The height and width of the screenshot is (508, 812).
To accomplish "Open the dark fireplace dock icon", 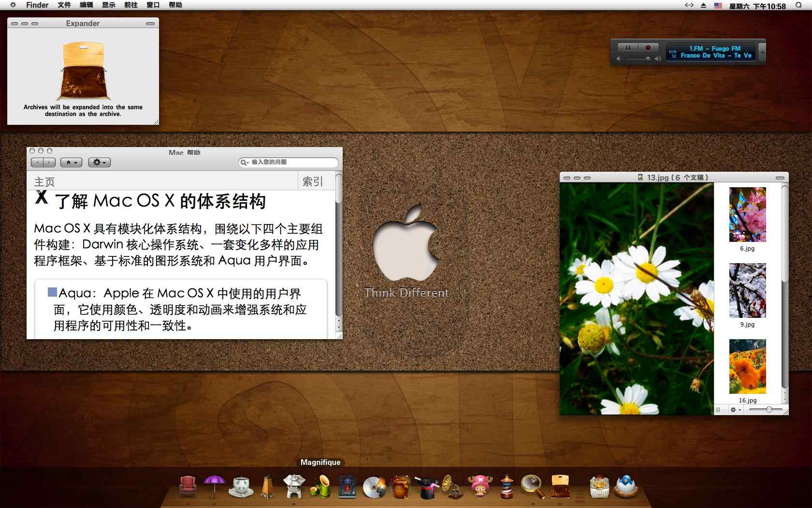I will point(347,487).
